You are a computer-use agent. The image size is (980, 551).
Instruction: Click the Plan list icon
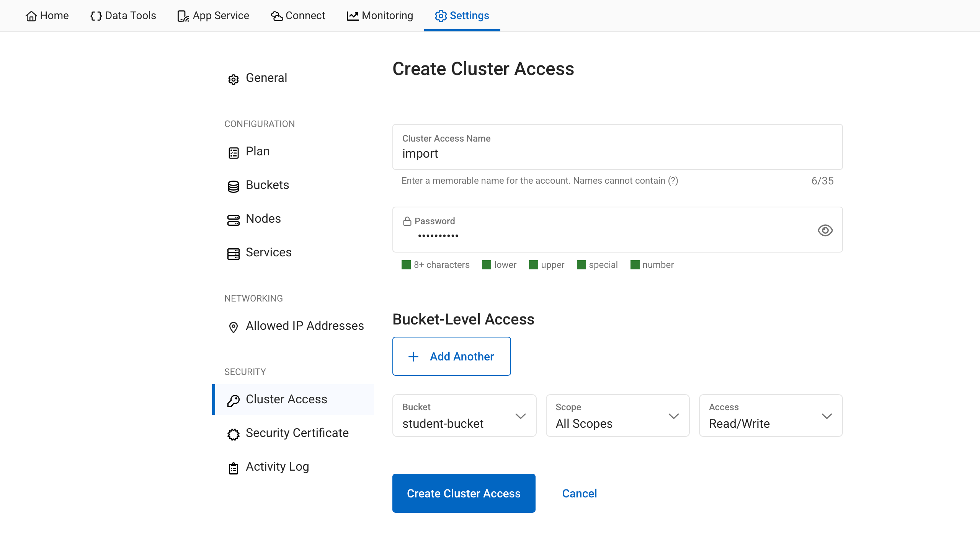(233, 153)
